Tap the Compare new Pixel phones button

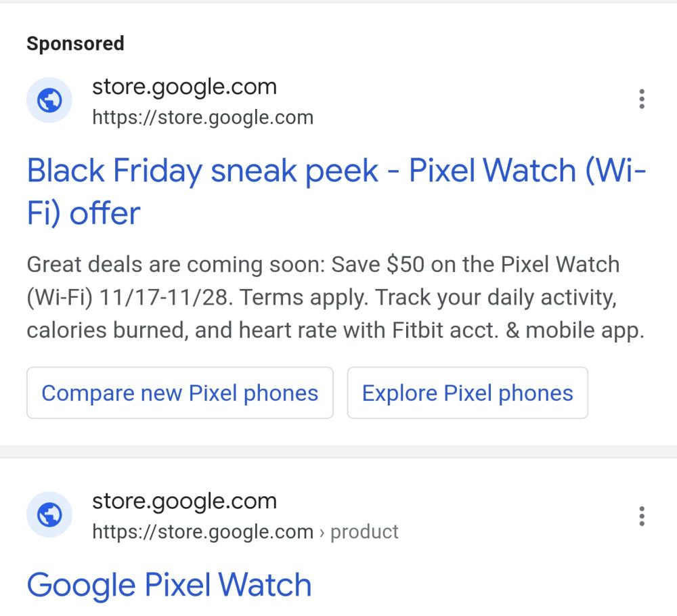click(x=179, y=393)
